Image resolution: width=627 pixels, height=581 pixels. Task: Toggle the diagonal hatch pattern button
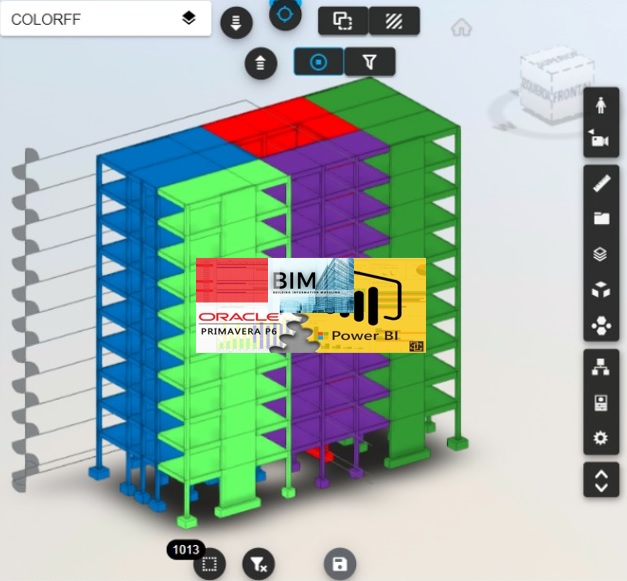(394, 21)
